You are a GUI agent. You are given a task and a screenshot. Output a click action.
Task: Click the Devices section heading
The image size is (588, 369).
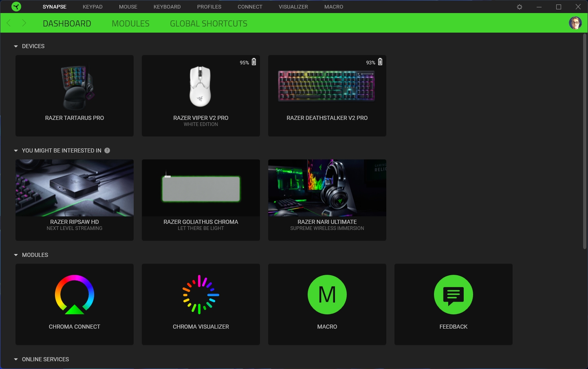(33, 46)
